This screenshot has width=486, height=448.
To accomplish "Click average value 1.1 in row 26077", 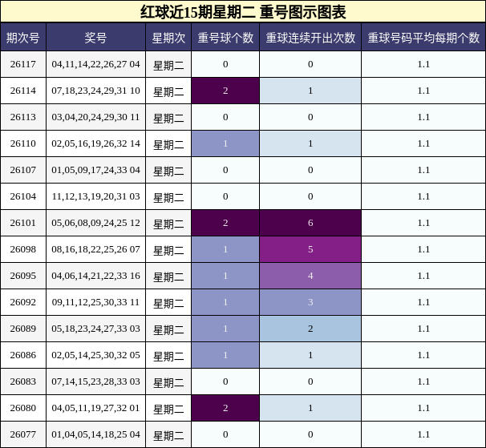I will [423, 434].
